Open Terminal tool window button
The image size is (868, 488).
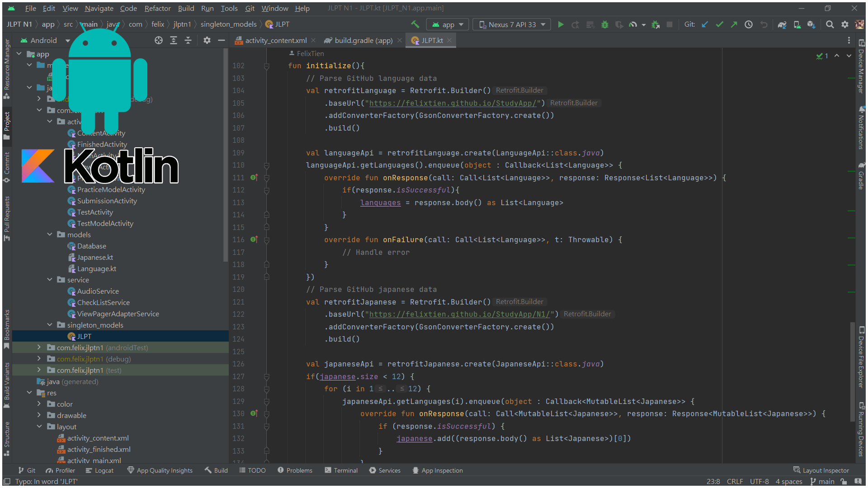pyautogui.click(x=341, y=470)
